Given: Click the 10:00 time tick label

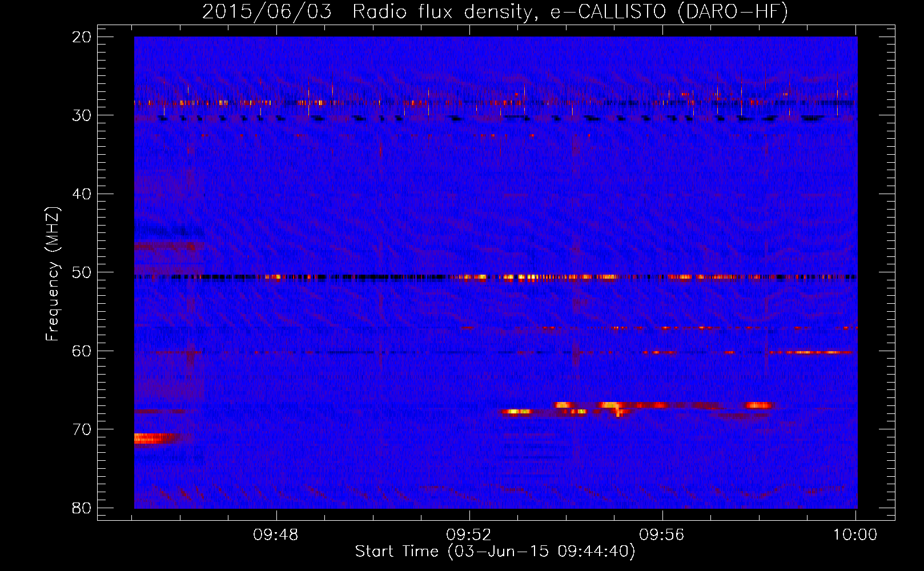Looking at the screenshot, I should (x=855, y=535).
